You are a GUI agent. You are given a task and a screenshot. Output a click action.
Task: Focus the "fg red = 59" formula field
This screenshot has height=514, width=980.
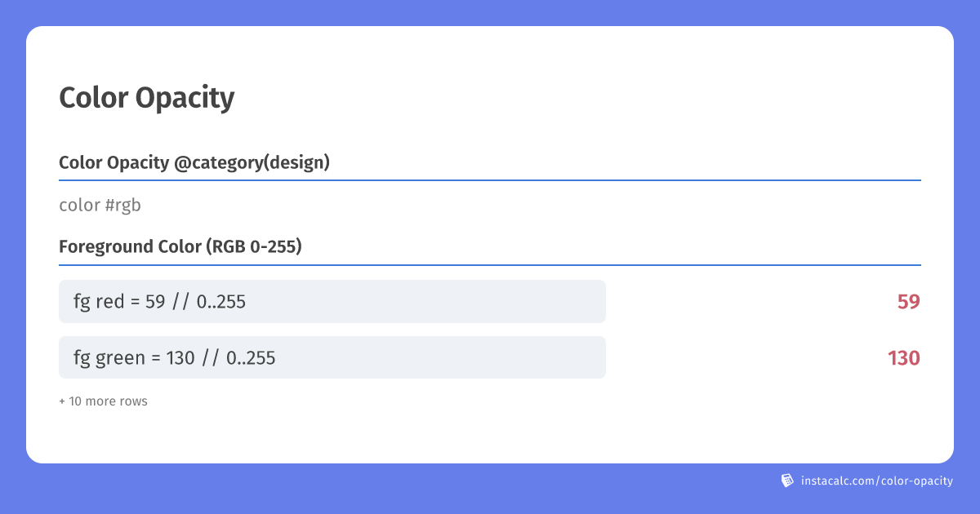click(332, 302)
